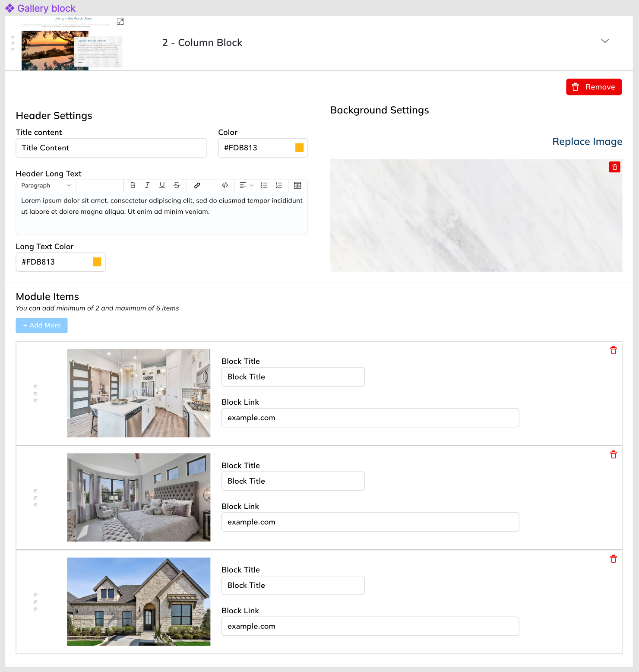
Task: Insert a bulleted list
Action: point(264,185)
